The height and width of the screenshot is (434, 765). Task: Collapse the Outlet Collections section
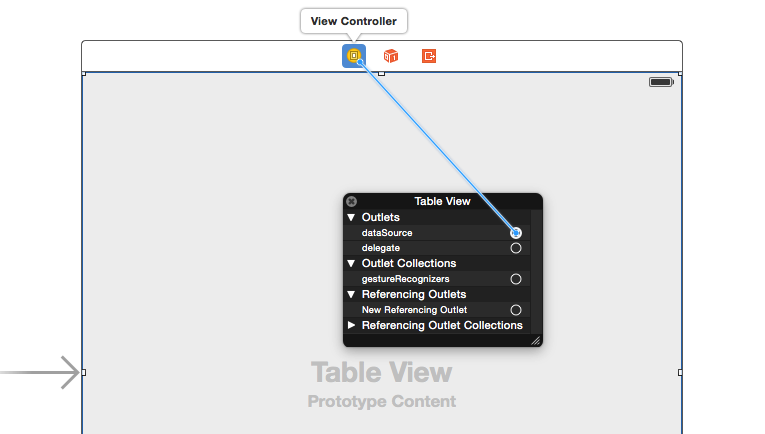click(351, 263)
